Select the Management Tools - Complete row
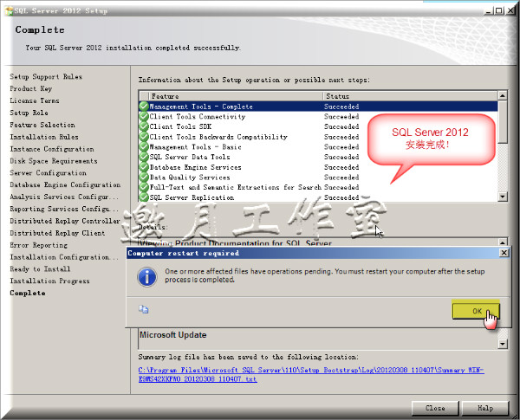 click(318, 107)
